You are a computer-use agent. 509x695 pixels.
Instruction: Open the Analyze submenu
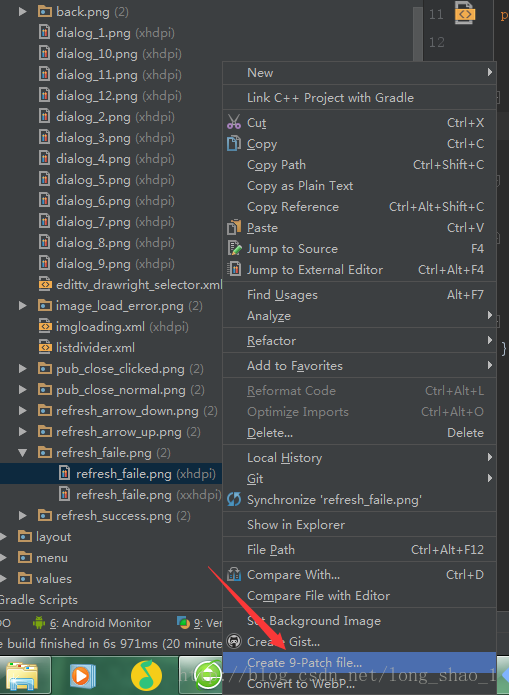[x=359, y=316]
